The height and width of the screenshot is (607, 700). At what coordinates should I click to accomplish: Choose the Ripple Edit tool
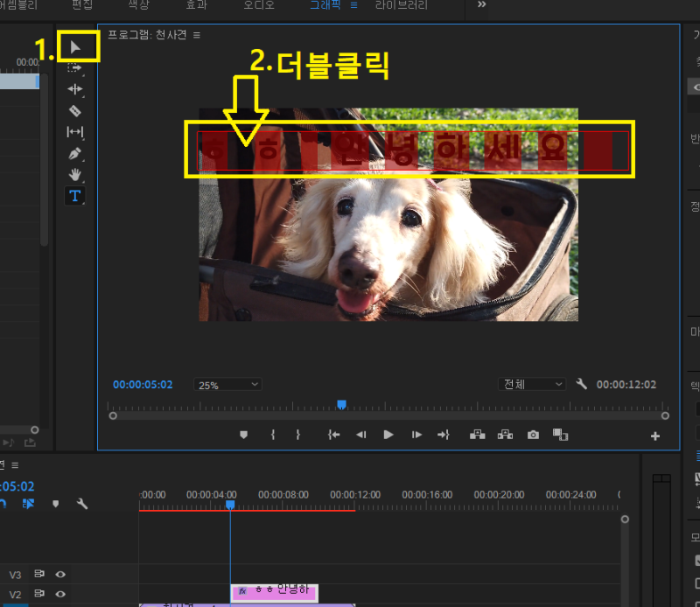tap(75, 89)
